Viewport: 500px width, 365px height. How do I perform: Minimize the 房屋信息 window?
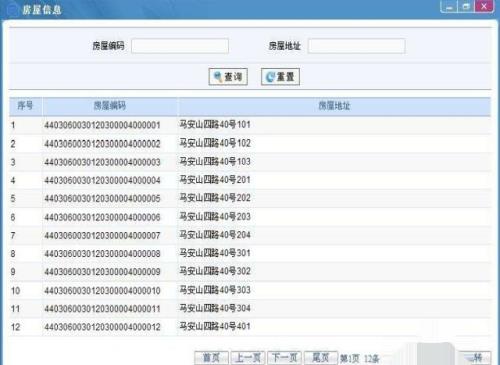point(449,7)
